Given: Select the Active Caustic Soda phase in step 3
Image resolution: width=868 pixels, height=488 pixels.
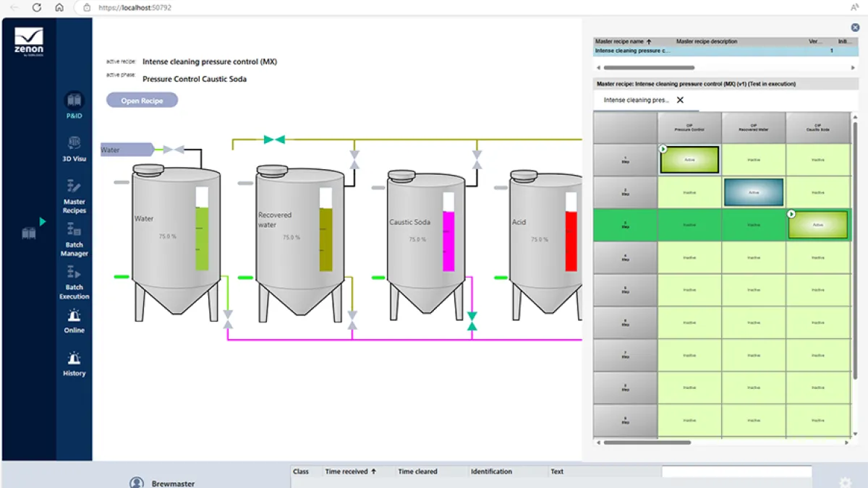Looking at the screenshot, I should tap(818, 225).
